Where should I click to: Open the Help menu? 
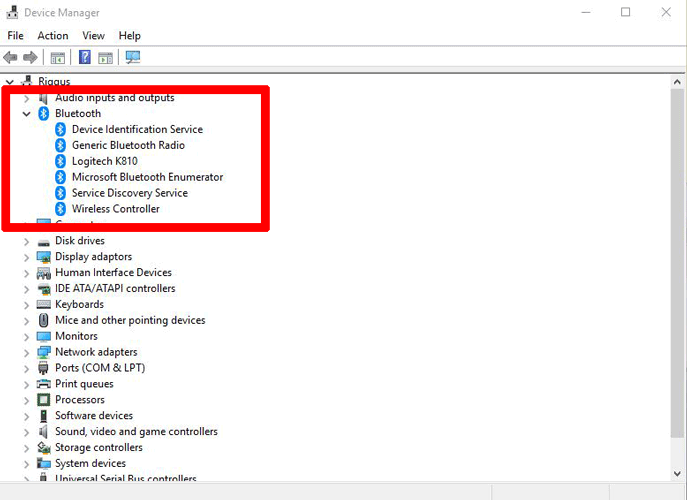tap(129, 35)
